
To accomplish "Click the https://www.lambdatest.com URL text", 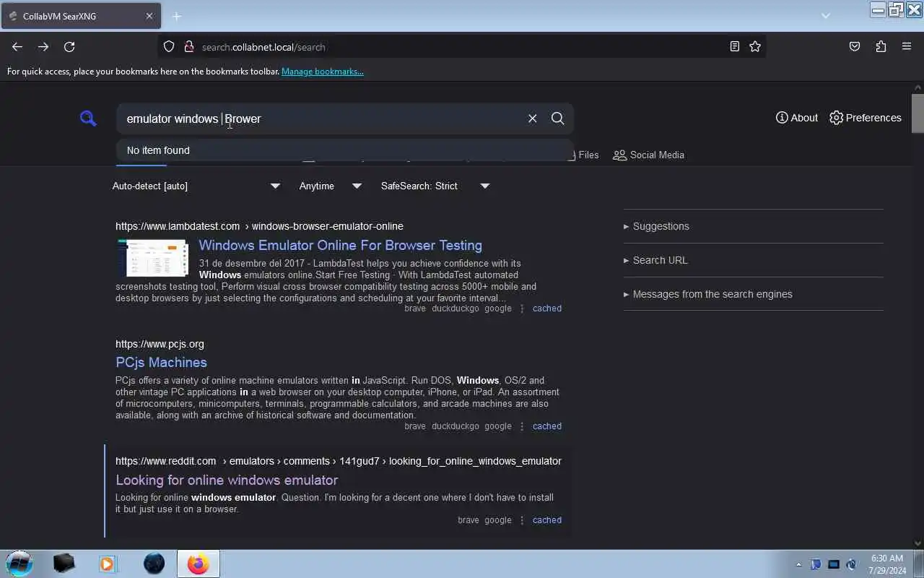I will (x=178, y=226).
